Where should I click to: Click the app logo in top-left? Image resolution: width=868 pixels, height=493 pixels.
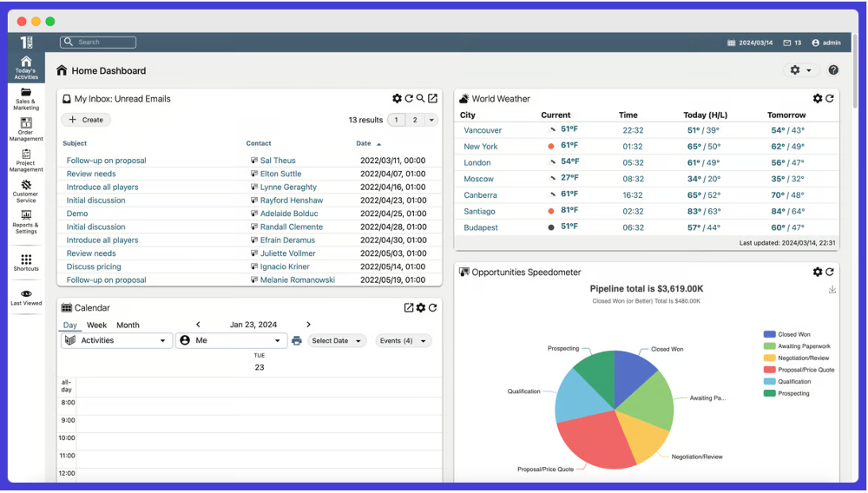click(x=26, y=42)
